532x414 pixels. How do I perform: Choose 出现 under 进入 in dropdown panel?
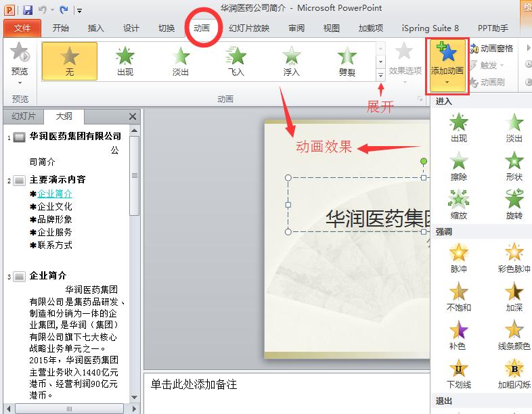459,127
